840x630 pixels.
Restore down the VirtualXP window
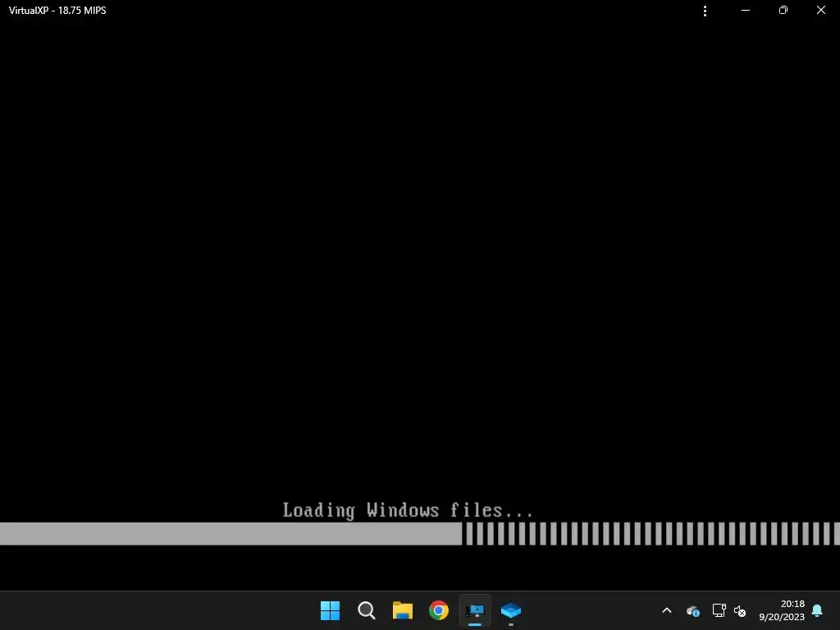pyautogui.click(x=783, y=10)
